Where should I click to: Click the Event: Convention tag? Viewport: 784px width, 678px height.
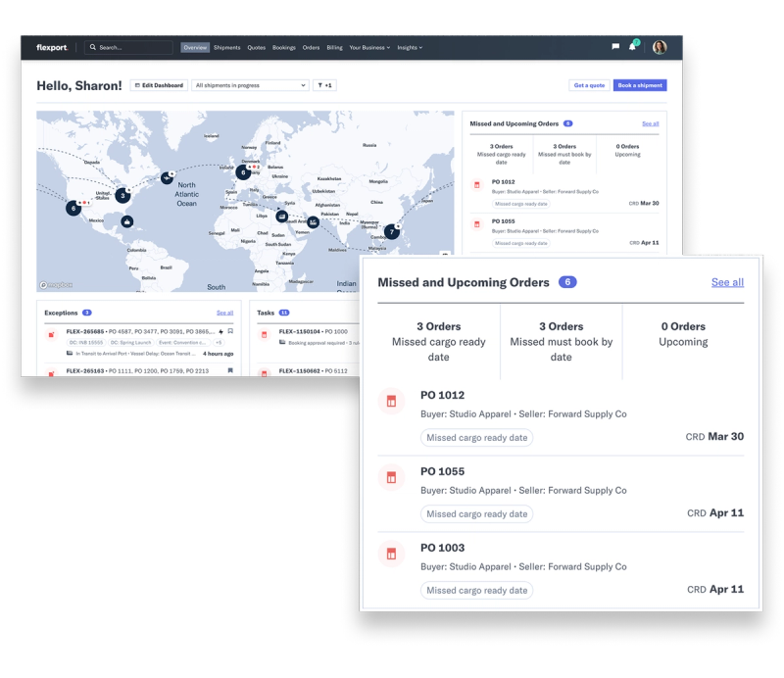pos(182,343)
